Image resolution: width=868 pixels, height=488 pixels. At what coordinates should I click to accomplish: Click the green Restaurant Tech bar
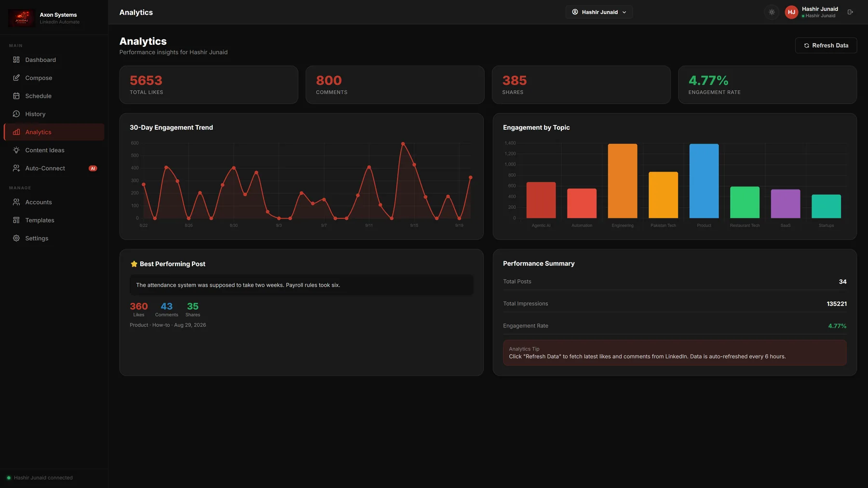click(745, 202)
